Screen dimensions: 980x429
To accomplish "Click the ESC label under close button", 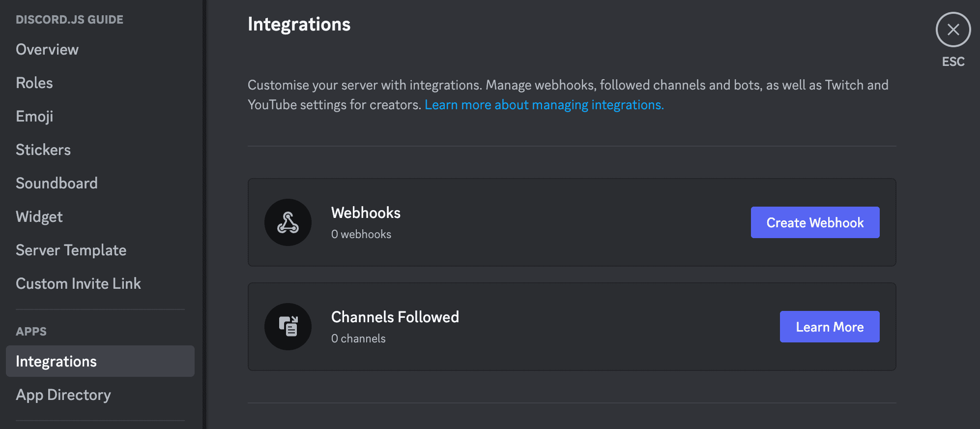I will (x=953, y=62).
